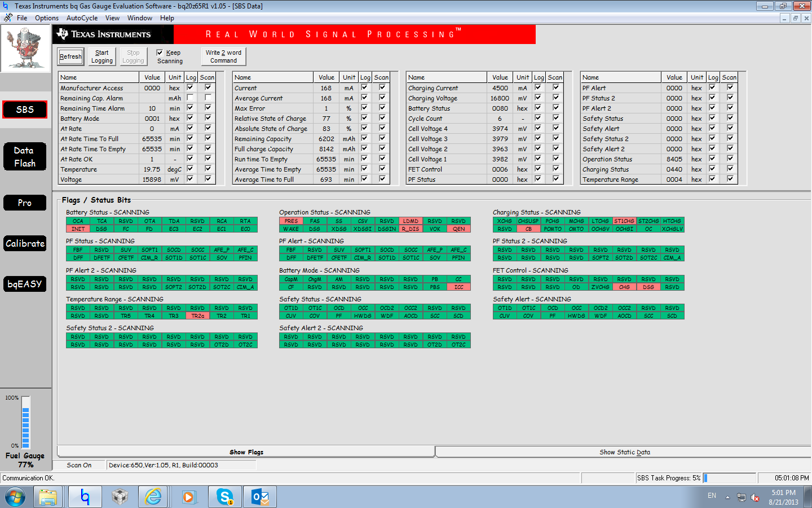Click Write 2 word Command button
The height and width of the screenshot is (508, 812).
click(x=223, y=56)
